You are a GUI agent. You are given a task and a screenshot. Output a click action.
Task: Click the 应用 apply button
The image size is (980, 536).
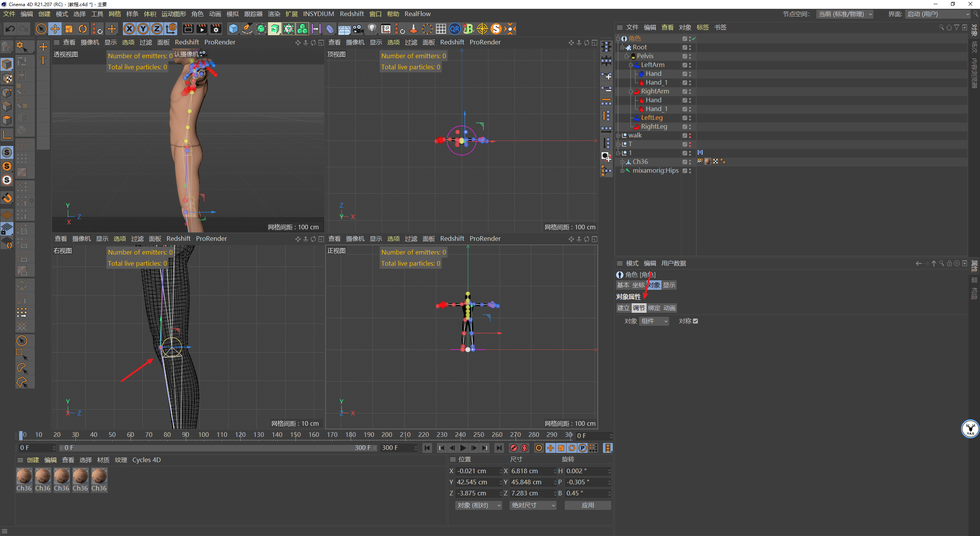click(x=588, y=505)
